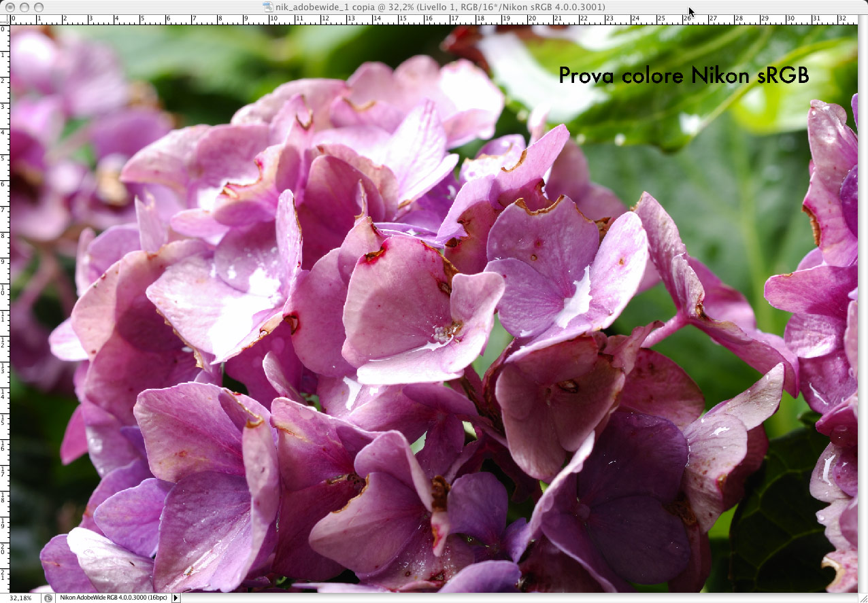Click the 0 mark on horizontal ruler

[12, 20]
